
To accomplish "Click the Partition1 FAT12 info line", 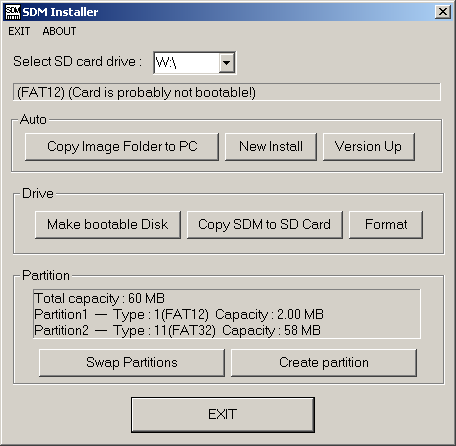I will 179,314.
